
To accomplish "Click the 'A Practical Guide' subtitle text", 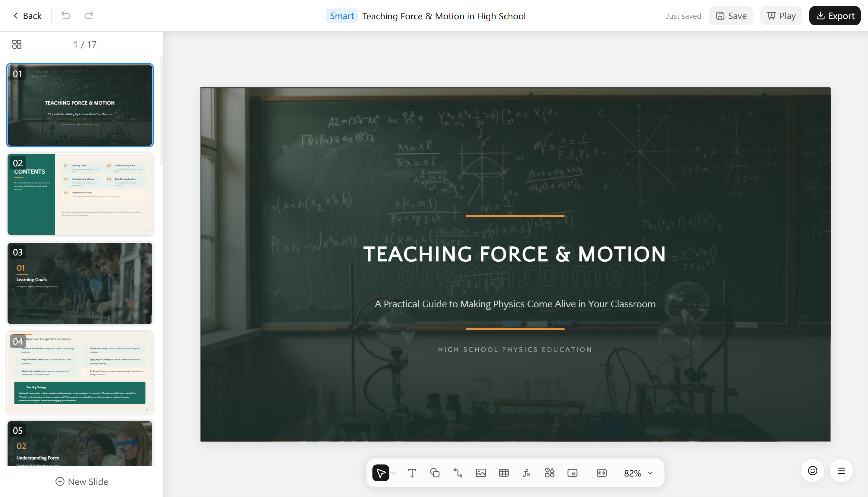I will click(515, 304).
